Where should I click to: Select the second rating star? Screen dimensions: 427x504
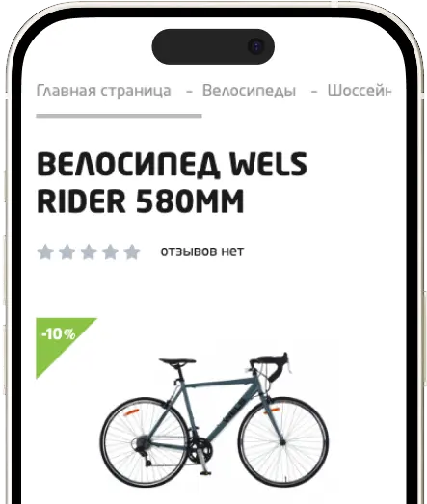[67, 252]
